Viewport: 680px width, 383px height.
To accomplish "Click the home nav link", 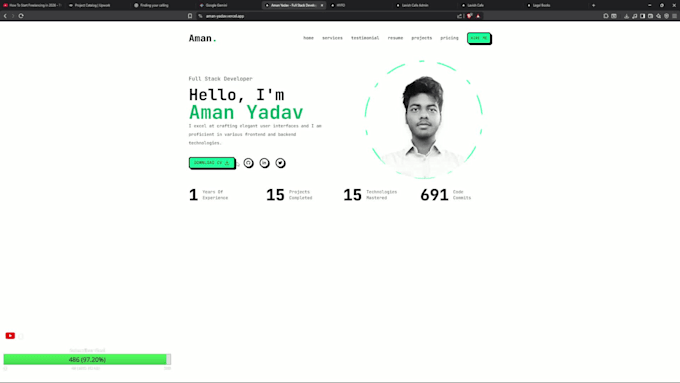I will pos(308,38).
